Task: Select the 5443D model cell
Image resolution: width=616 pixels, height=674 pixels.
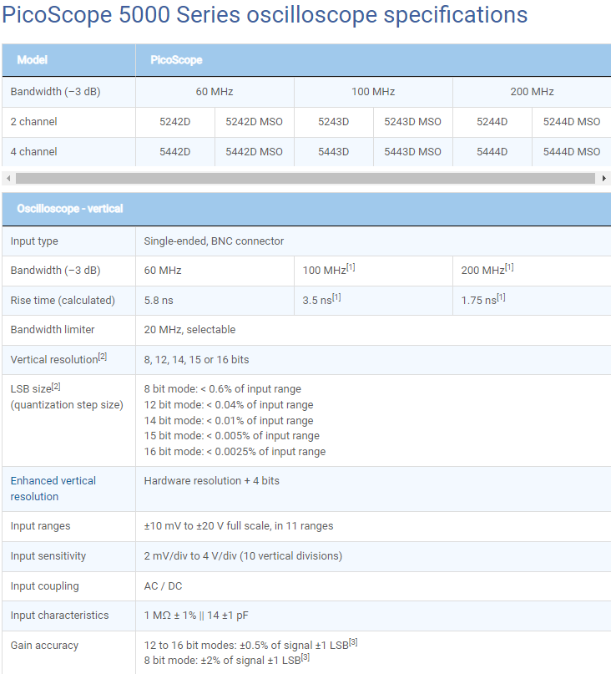Action: (333, 152)
